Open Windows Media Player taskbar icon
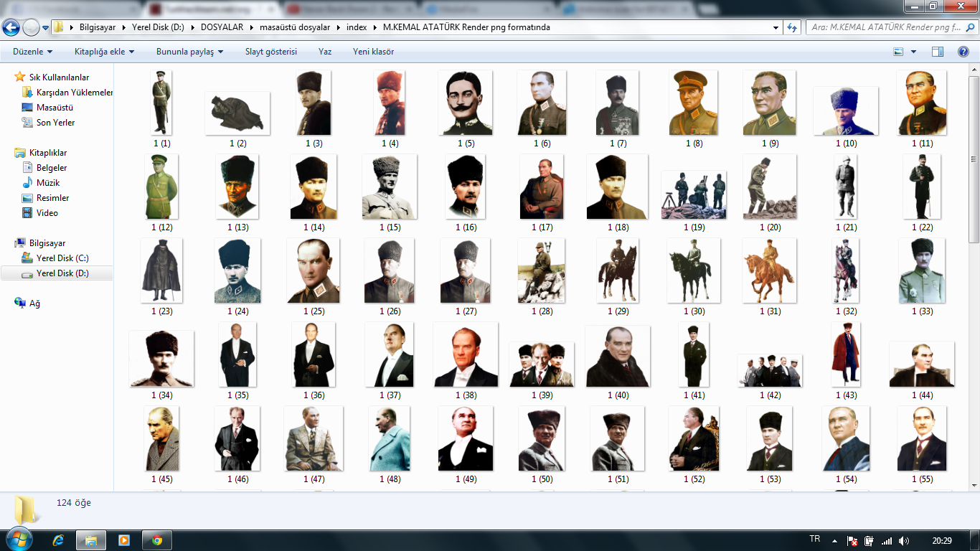 pos(123,540)
